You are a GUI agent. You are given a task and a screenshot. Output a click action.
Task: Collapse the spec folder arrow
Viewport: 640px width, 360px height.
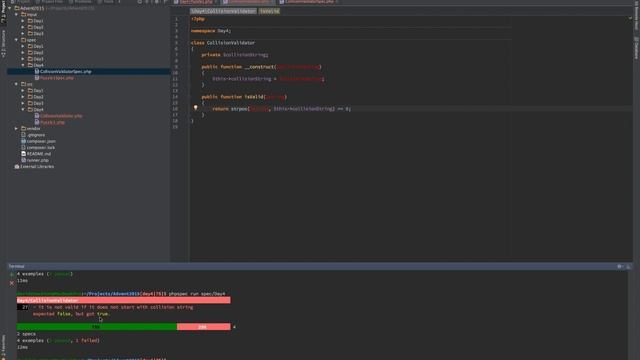(x=16, y=40)
